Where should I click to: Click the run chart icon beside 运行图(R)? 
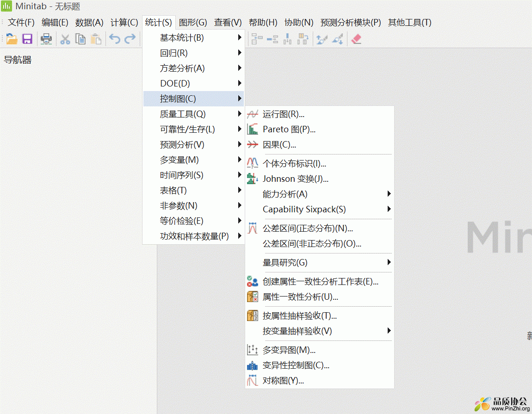[253, 114]
